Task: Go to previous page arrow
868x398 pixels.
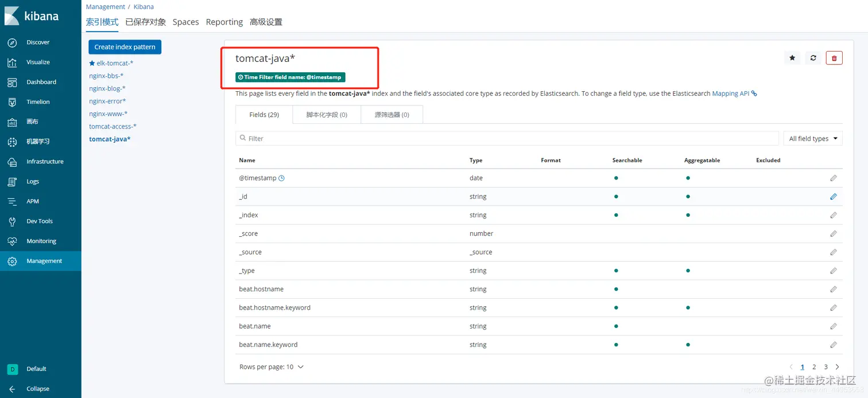Action: (791, 367)
